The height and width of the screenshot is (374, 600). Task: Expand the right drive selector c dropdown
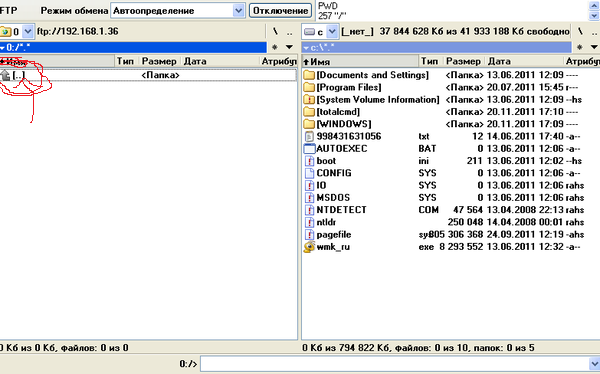pos(332,32)
